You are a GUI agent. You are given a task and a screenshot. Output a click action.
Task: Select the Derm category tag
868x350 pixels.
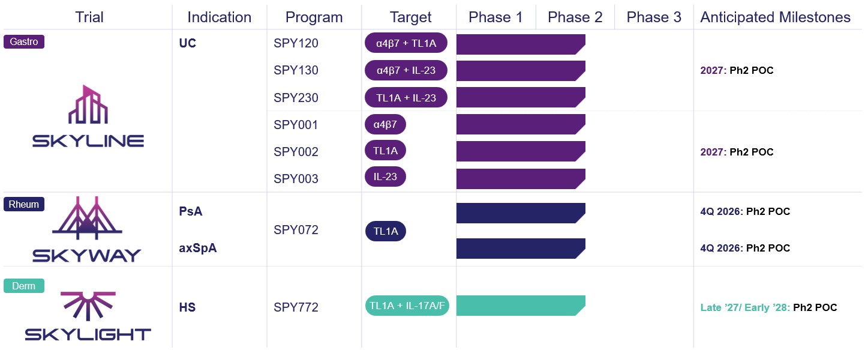click(24, 286)
